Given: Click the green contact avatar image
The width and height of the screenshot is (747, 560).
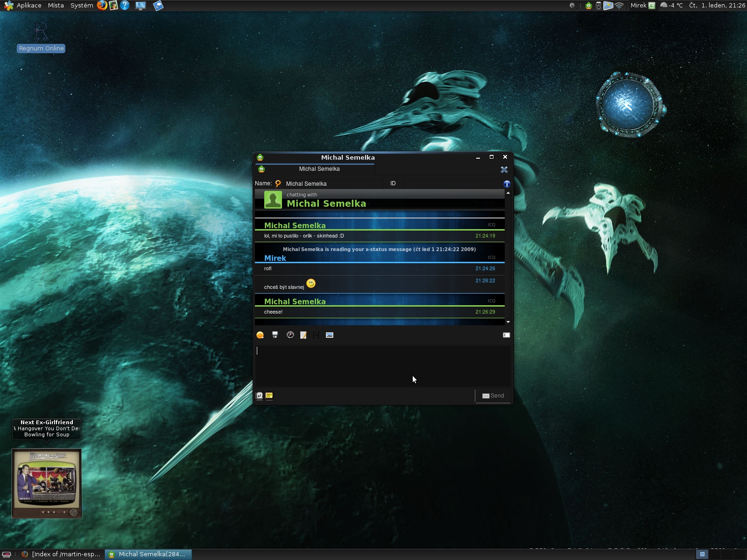Looking at the screenshot, I should pyautogui.click(x=273, y=200).
